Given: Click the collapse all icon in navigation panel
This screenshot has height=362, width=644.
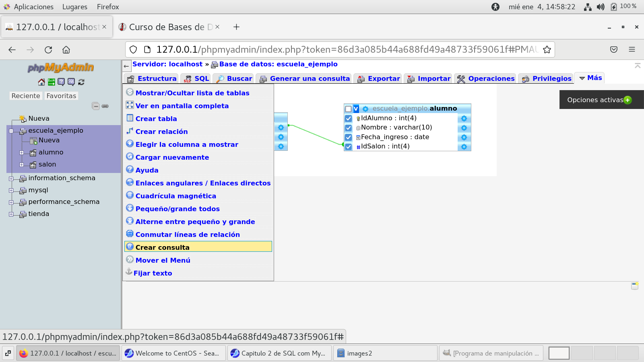Looking at the screenshot, I should tap(95, 106).
